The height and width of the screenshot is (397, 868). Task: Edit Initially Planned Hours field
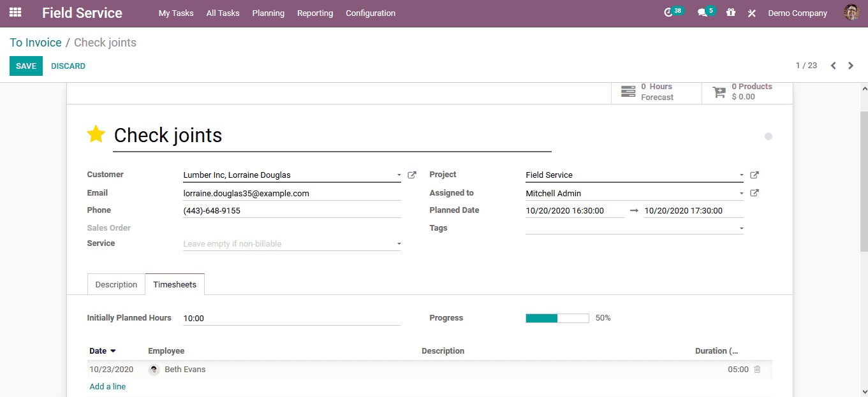pyautogui.click(x=292, y=318)
